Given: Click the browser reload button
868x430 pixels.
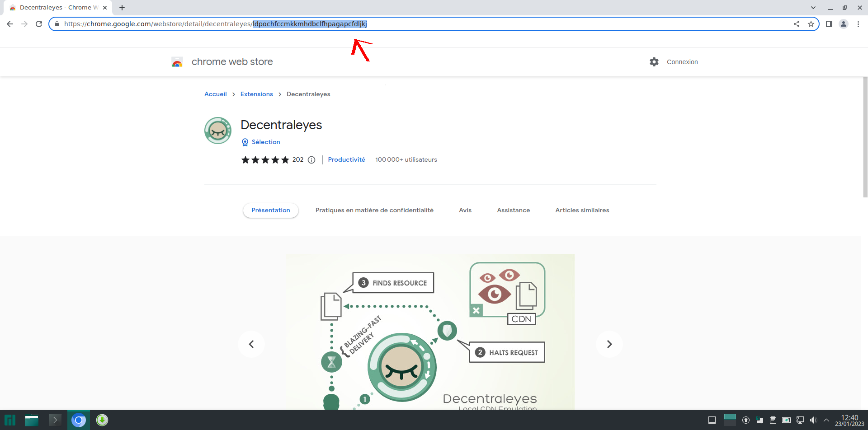Looking at the screenshot, I should (39, 24).
